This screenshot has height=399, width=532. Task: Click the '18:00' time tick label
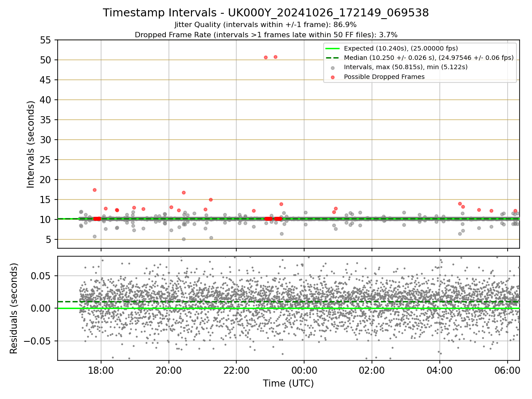click(101, 370)
